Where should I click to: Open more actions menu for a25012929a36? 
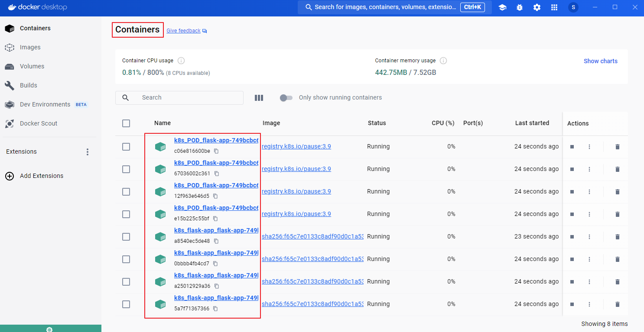589,282
